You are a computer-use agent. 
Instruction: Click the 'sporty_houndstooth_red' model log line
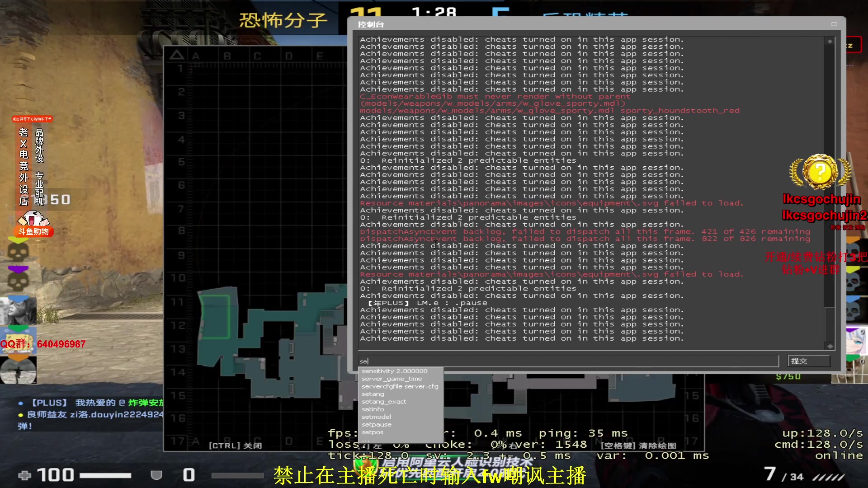pos(550,111)
